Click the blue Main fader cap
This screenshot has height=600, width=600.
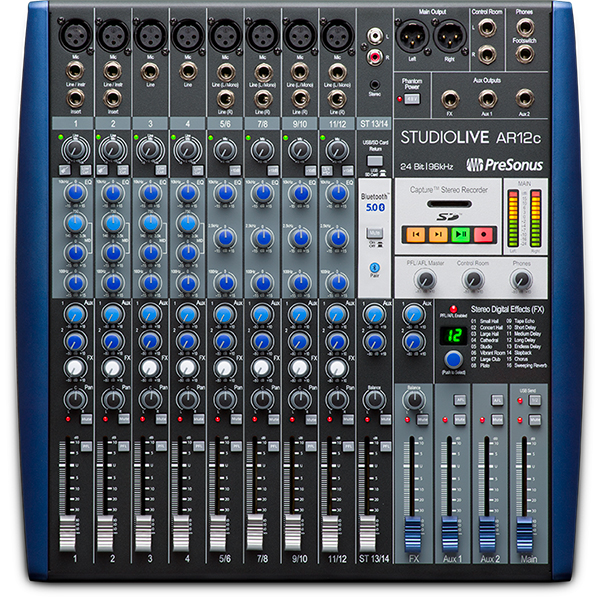524,535
